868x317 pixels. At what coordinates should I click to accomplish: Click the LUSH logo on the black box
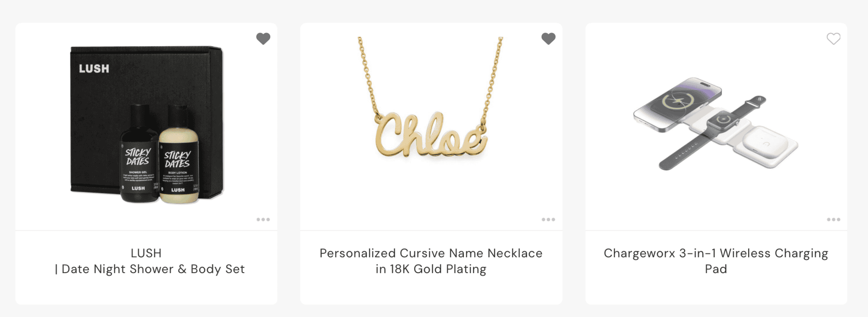(x=94, y=69)
